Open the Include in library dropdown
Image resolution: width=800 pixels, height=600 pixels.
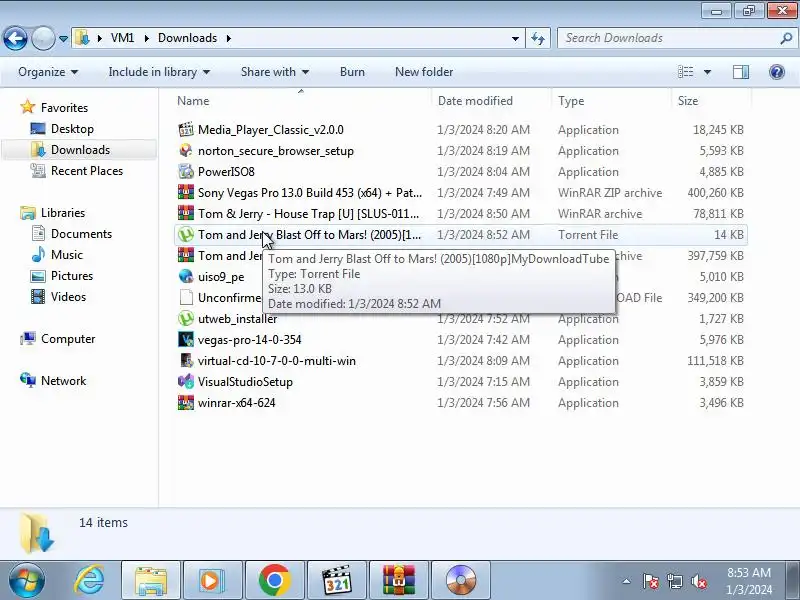click(159, 72)
